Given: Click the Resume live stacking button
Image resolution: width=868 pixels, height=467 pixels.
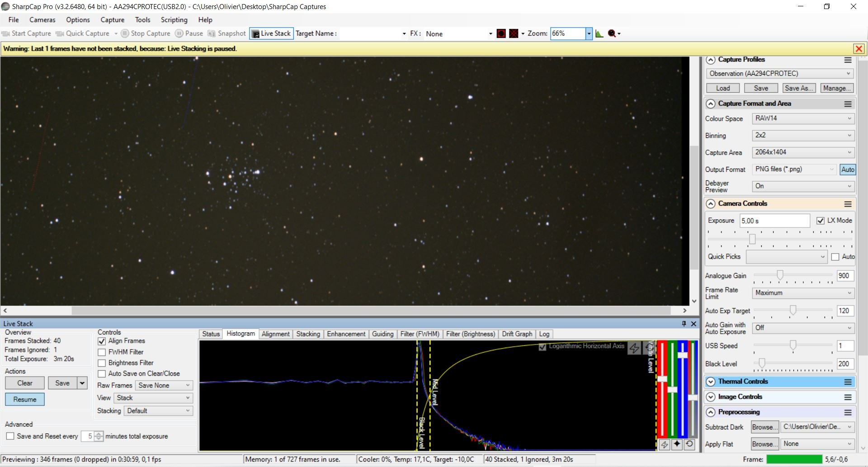Looking at the screenshot, I should pyautogui.click(x=25, y=400).
